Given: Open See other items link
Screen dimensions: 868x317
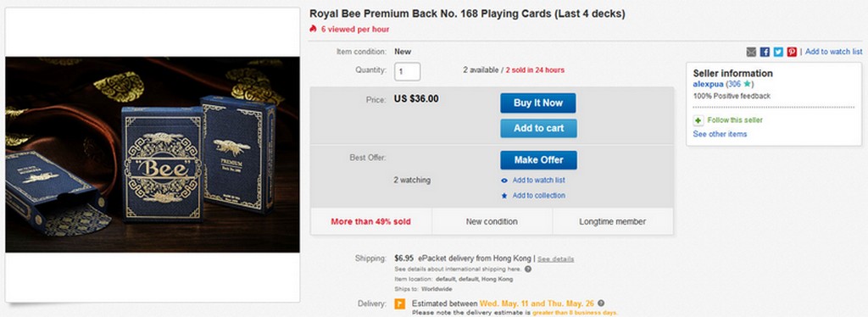Looking at the screenshot, I should (x=720, y=134).
